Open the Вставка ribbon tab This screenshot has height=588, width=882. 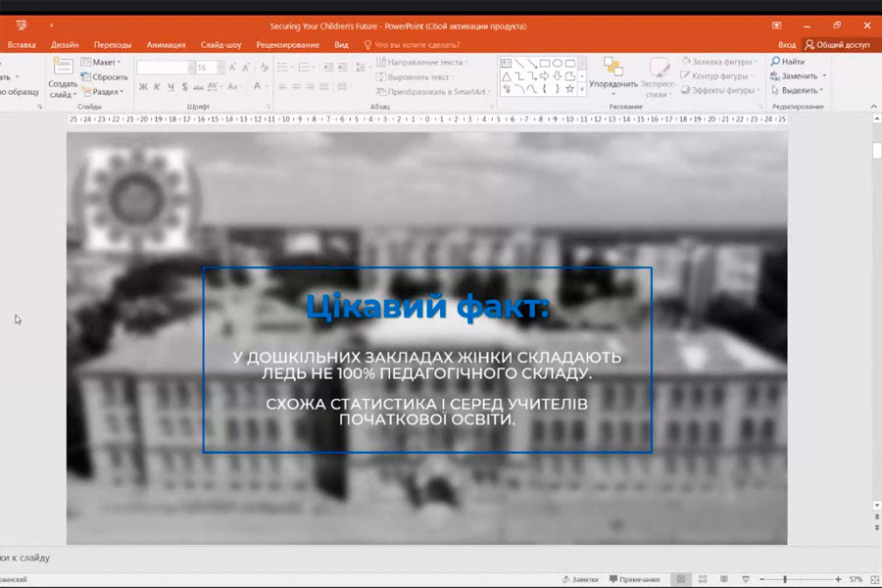click(x=22, y=44)
